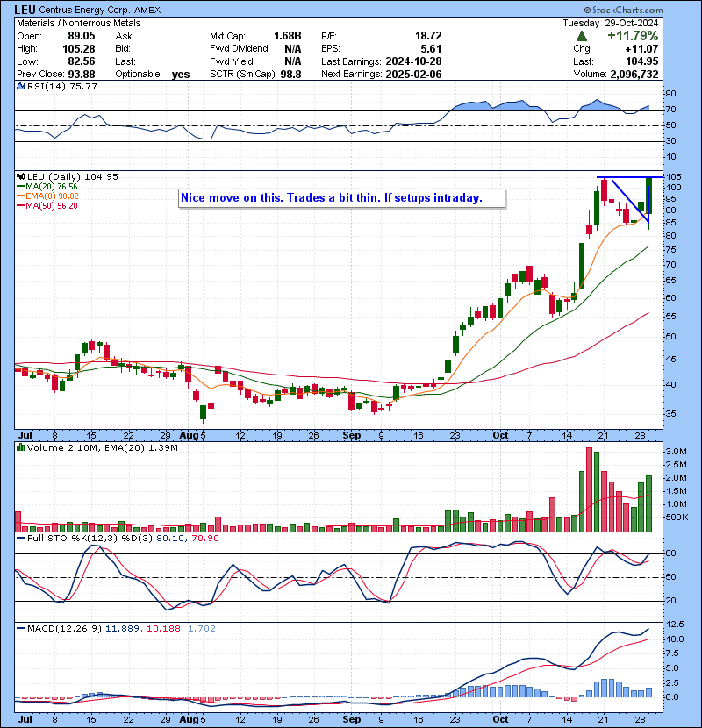The height and width of the screenshot is (728, 702).
Task: Click the 105 price axis label
Action: coord(674,177)
